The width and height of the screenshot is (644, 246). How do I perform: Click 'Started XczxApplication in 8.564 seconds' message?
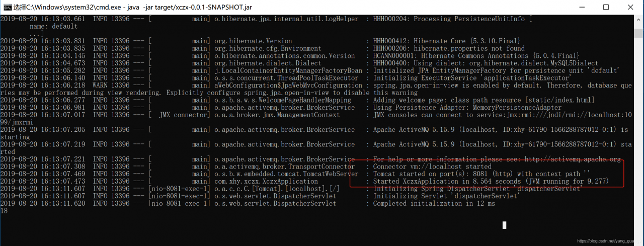(x=446, y=181)
